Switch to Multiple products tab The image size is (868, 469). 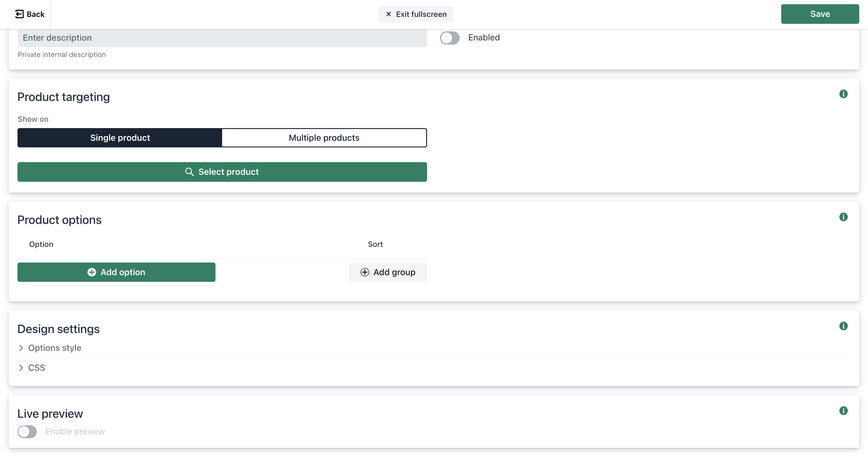point(325,137)
